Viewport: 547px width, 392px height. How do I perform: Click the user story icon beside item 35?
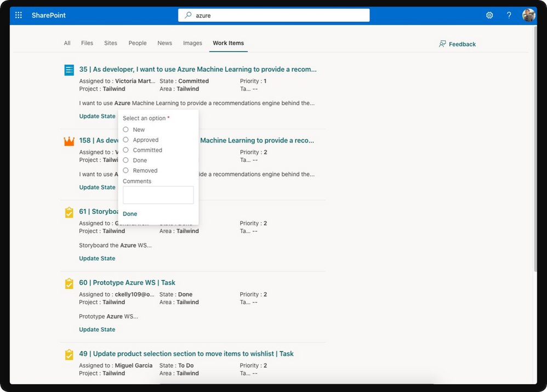69,70
